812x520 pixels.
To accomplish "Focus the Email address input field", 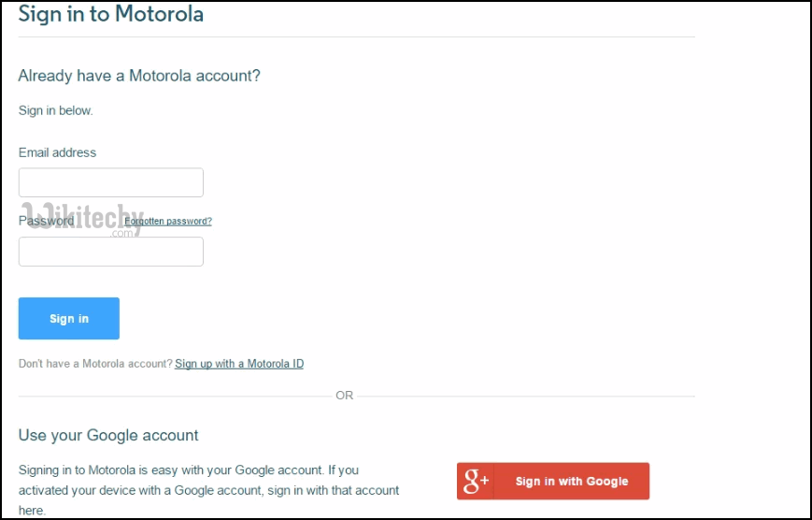I will click(111, 182).
